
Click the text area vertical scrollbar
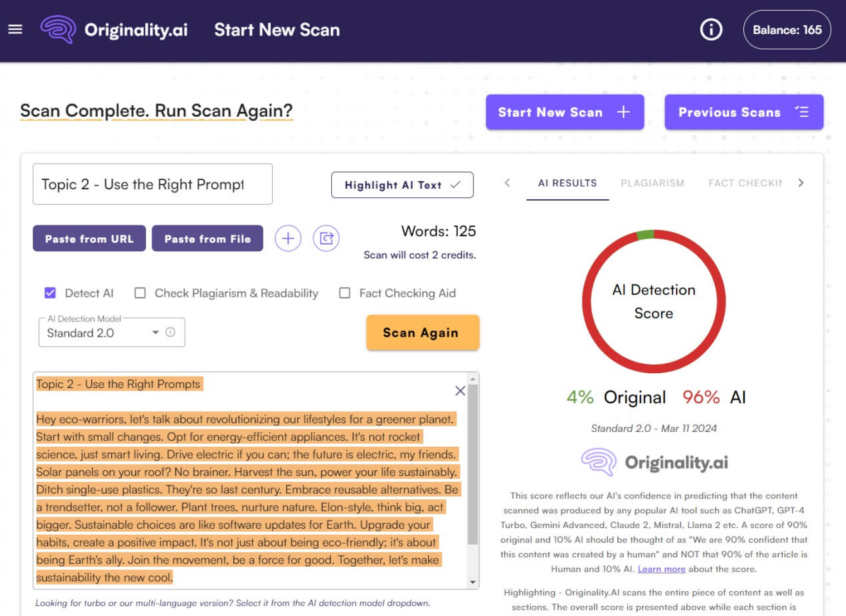473,467
